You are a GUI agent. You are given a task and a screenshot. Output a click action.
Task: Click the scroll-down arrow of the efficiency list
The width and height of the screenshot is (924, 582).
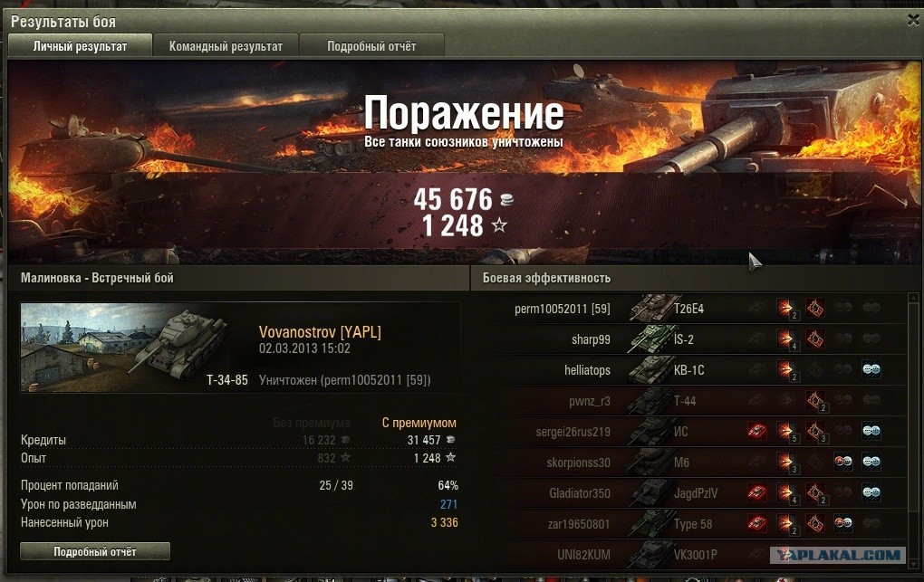(x=914, y=563)
